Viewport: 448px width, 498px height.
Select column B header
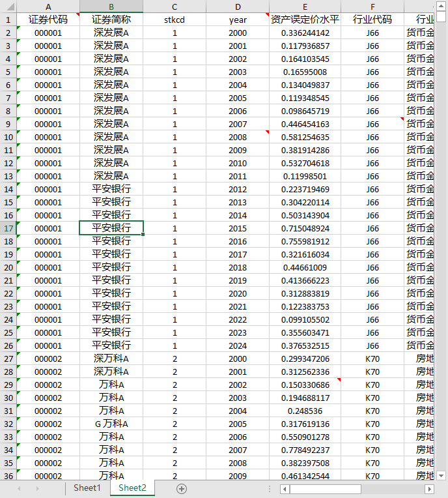pos(111,7)
